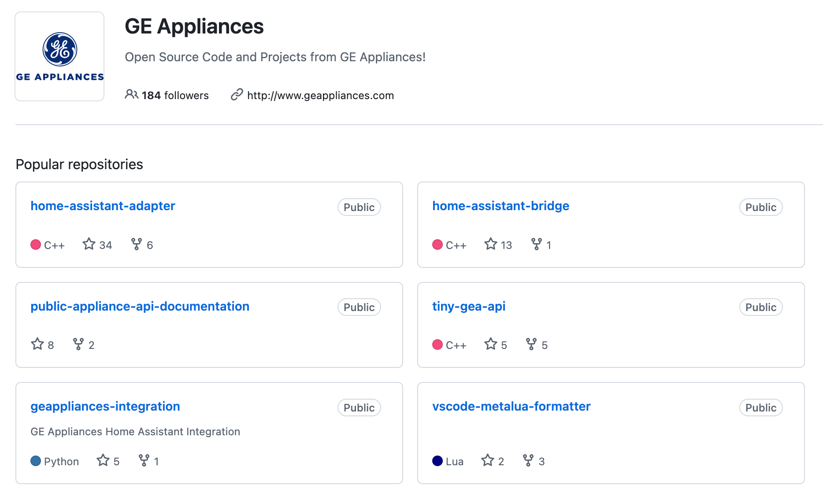The height and width of the screenshot is (504, 823).
Task: Click the fork icon on tiny-gea-api
Action: [531, 344]
